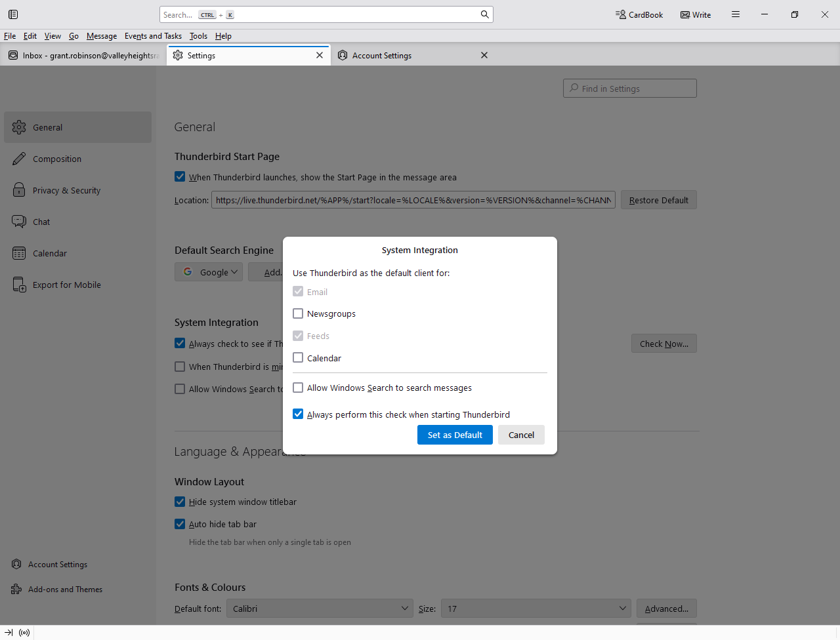Open the File menu
840x640 pixels.
10,36
